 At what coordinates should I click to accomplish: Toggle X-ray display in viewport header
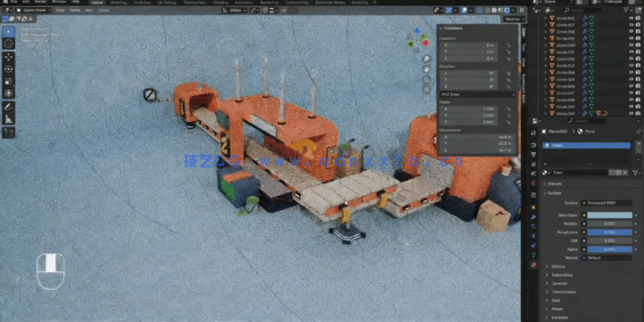click(480, 10)
